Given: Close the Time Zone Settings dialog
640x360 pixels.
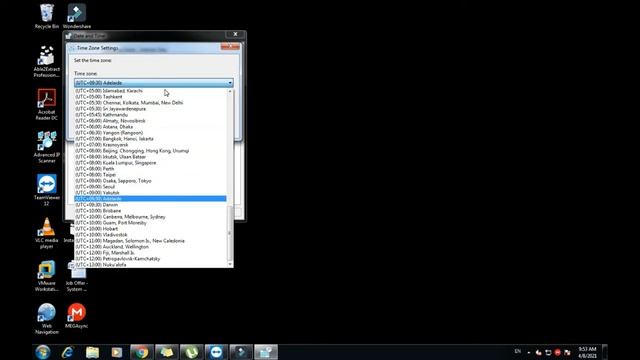Looking at the screenshot, I should click(230, 47).
